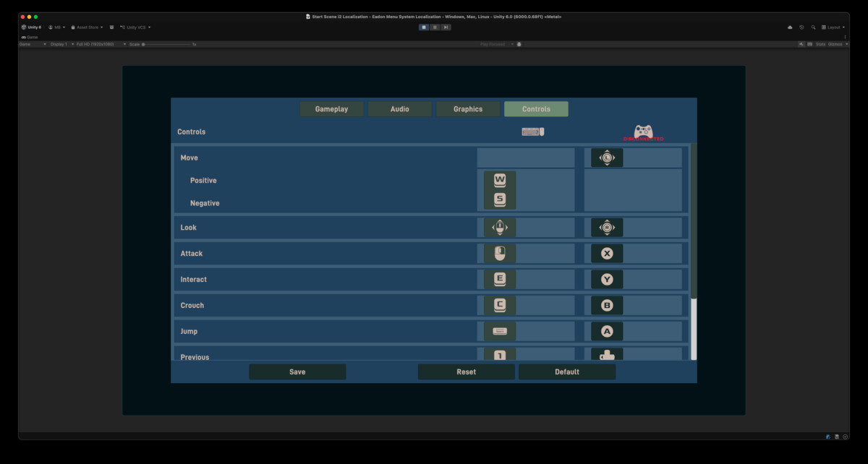Screen dimensions: 868x464
Task: Click the disconnected gamepad icon
Action: pos(643,132)
